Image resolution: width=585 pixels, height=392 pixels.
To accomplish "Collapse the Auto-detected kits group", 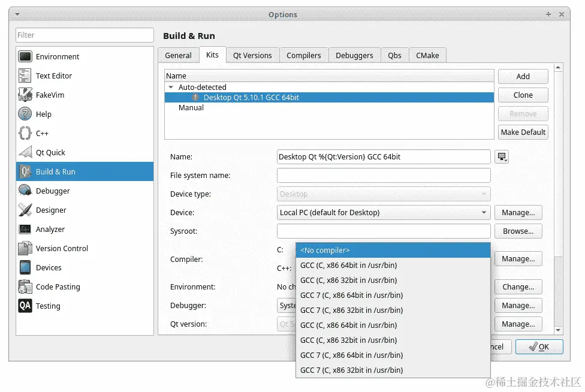I will (171, 88).
